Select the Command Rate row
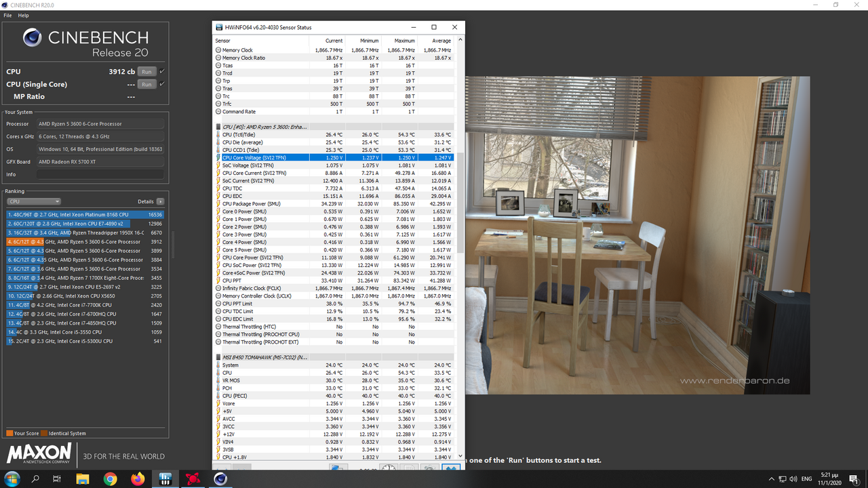This screenshot has width=868, height=488. click(x=335, y=112)
